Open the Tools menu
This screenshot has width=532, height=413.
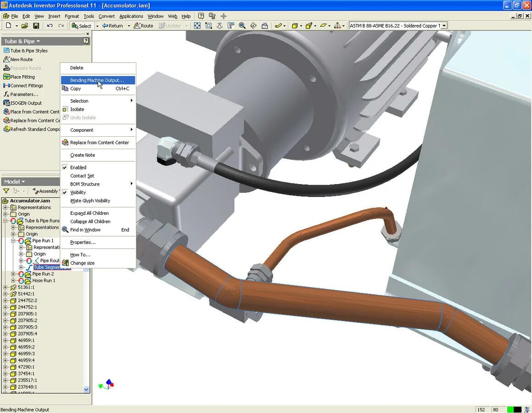89,16
